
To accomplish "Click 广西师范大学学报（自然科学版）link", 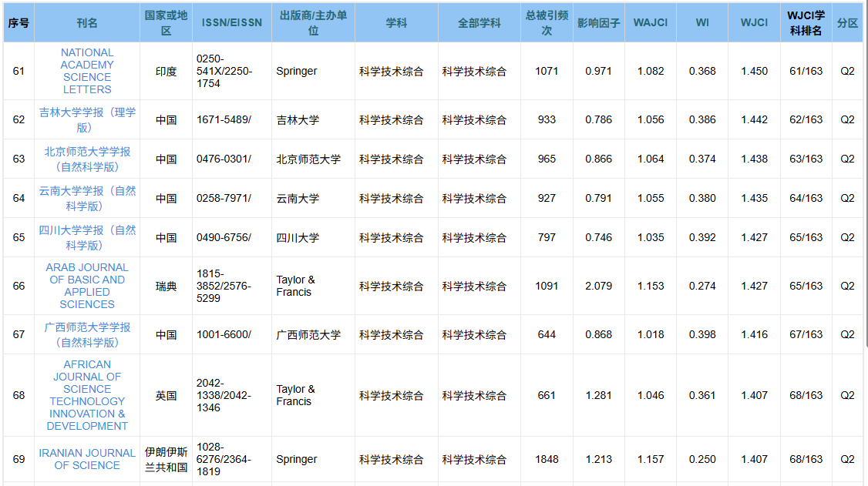I will pos(87,334).
